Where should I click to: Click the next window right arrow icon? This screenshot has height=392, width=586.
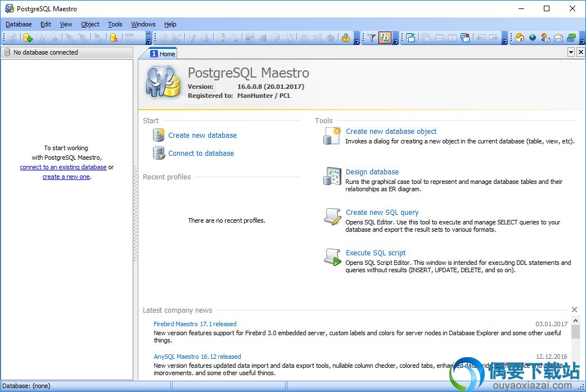pyautogui.click(x=494, y=38)
